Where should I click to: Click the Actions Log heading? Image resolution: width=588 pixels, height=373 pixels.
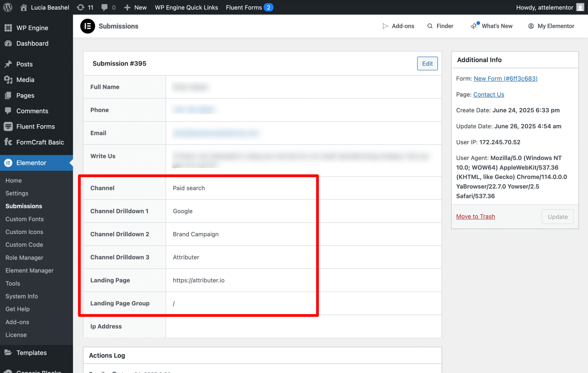tap(107, 355)
